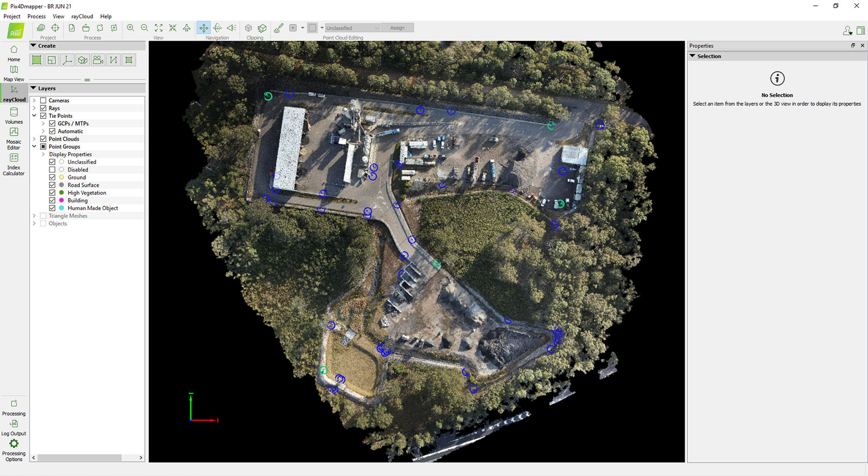Uncheck GCPs / MTPs visibility
Screen dimensions: 868x476
coord(53,123)
